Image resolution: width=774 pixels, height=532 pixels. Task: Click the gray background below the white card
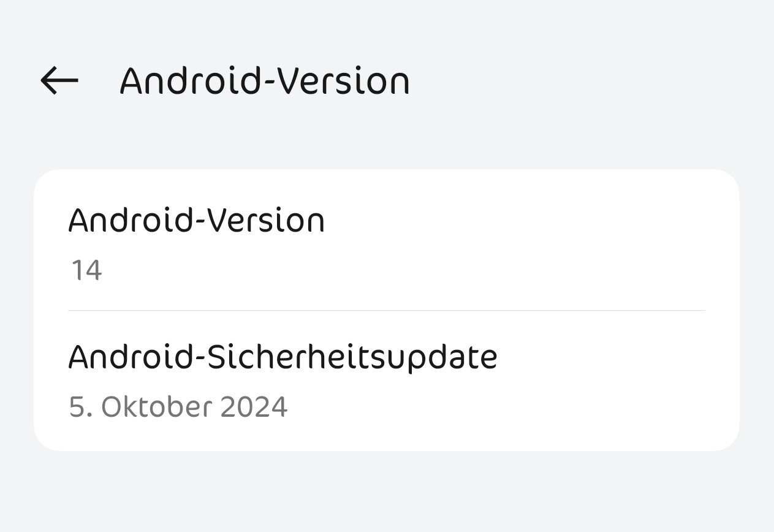tap(387, 492)
